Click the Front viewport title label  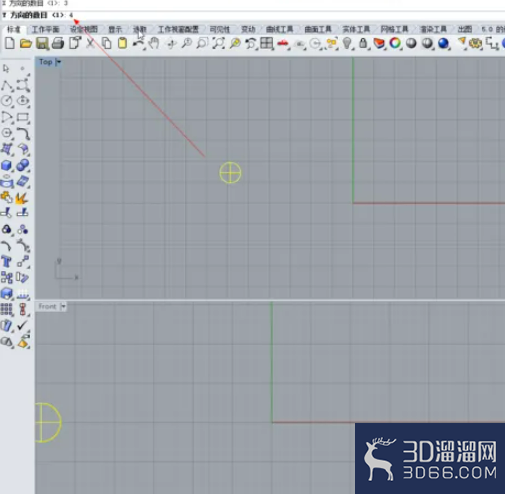tap(47, 306)
